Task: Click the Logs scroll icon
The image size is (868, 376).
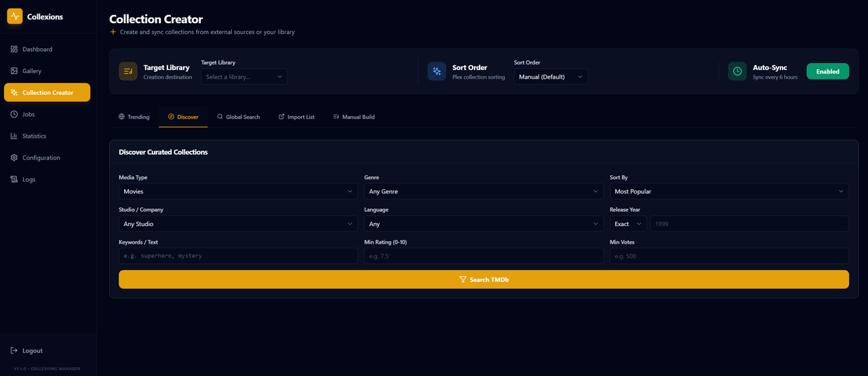Action: (x=14, y=180)
